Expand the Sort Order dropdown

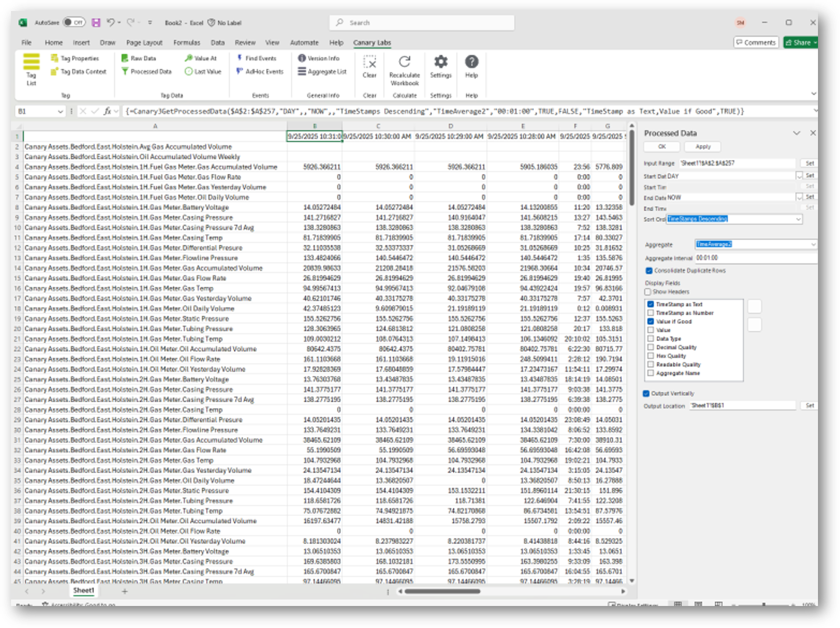[x=798, y=219]
